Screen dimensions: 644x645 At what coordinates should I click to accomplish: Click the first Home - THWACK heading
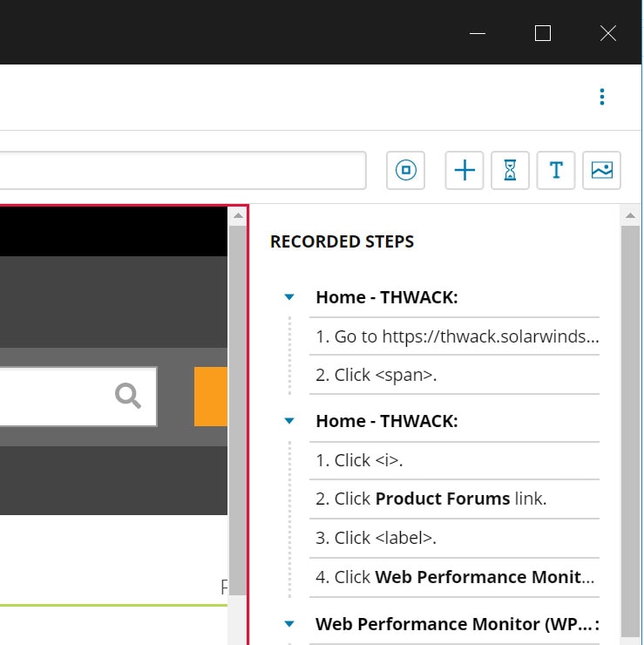pos(387,297)
